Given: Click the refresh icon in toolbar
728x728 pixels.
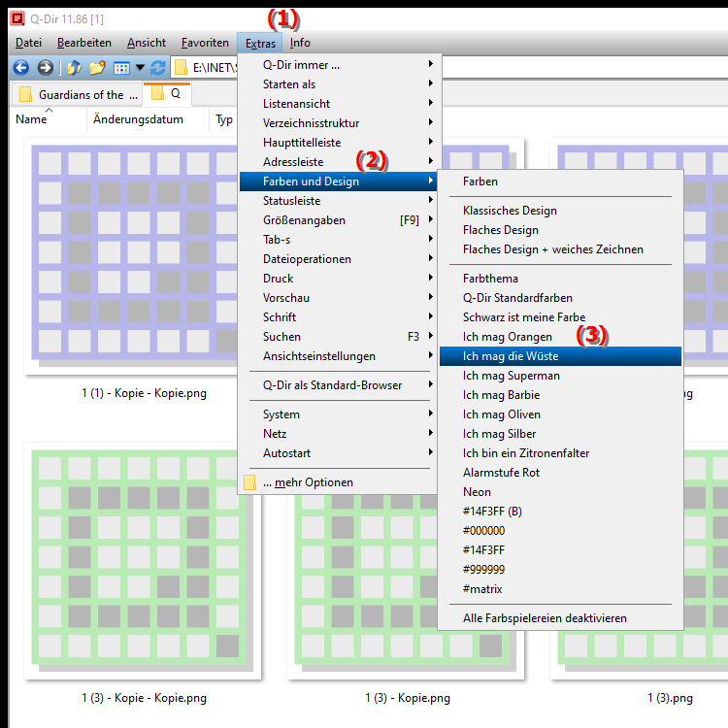Looking at the screenshot, I should tap(158, 68).
